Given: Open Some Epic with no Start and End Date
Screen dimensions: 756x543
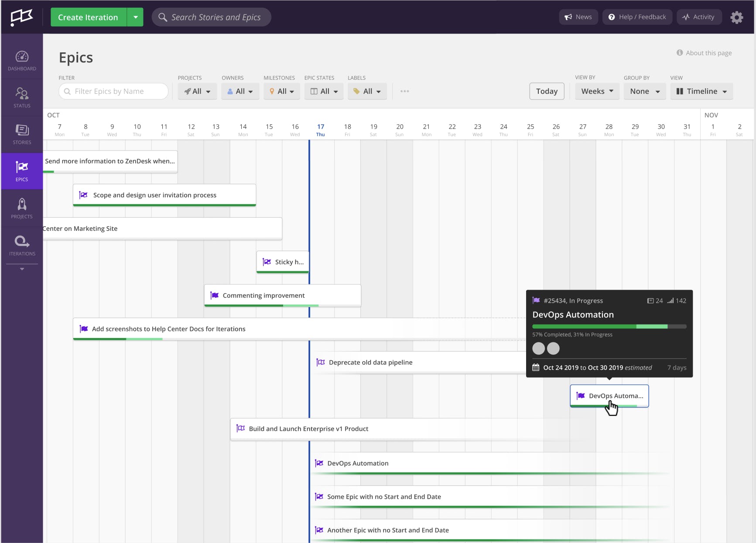Looking at the screenshot, I should [x=491, y=497].
